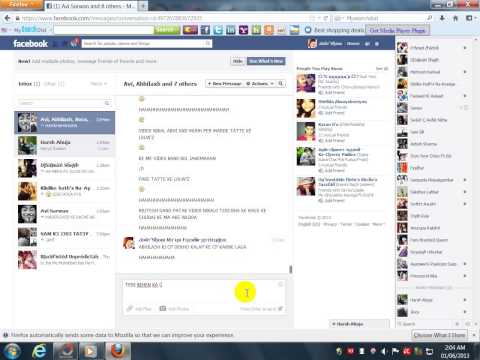This screenshot has width=480, height=360.
Task: Click the Facebook search box
Action: click(147, 44)
